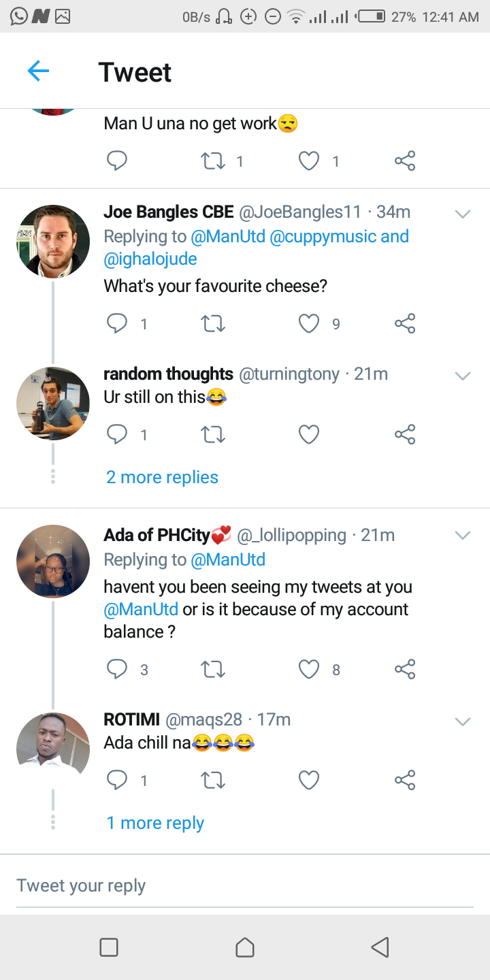
Task: Share the 'Man U una no get work' tweet
Action: tap(404, 161)
